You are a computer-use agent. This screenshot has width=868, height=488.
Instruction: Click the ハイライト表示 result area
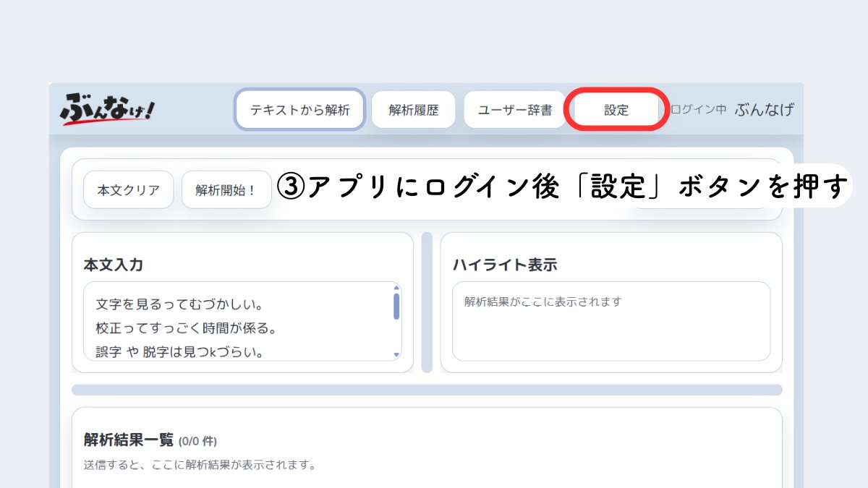coord(611,321)
